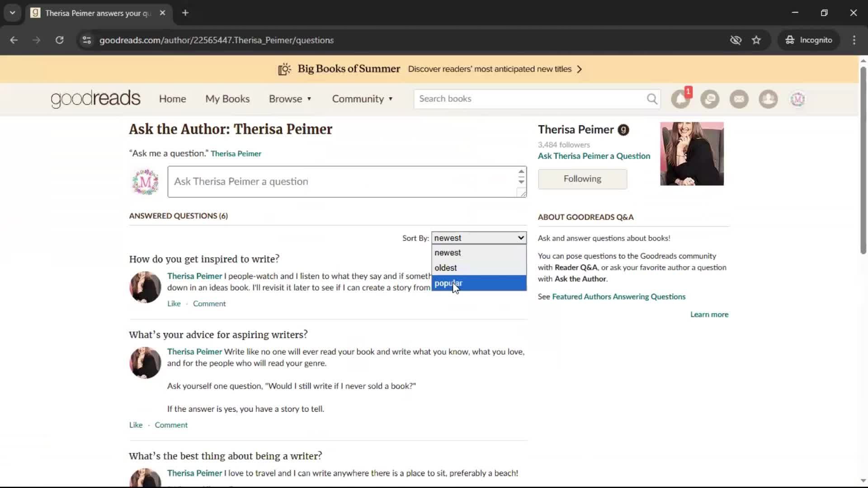Open the Ask the Author link in sidebar
Image resolution: width=868 pixels, height=488 pixels.
581,279
